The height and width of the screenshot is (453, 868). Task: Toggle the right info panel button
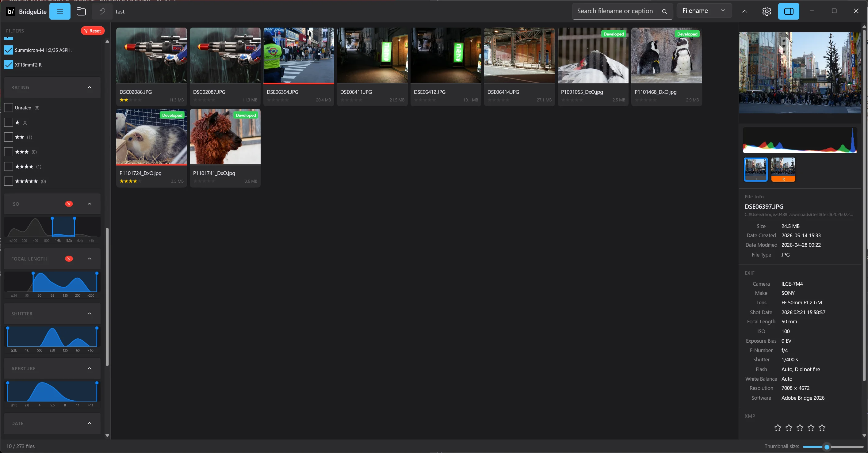click(789, 11)
